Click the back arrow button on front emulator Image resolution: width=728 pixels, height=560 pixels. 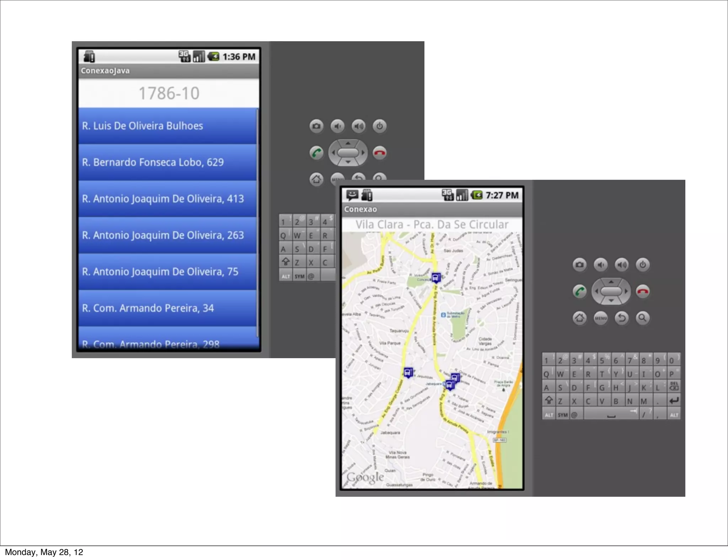pos(622,318)
